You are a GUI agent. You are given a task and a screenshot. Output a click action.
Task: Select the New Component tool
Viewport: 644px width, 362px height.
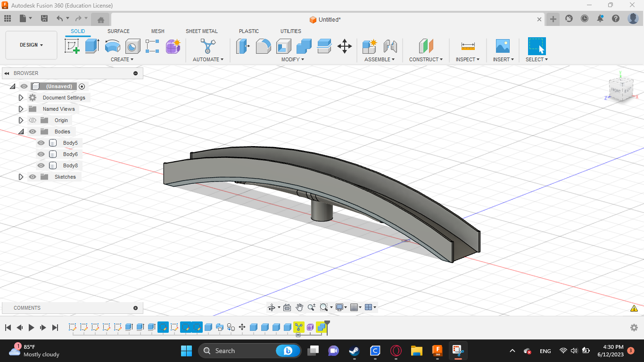point(369,46)
